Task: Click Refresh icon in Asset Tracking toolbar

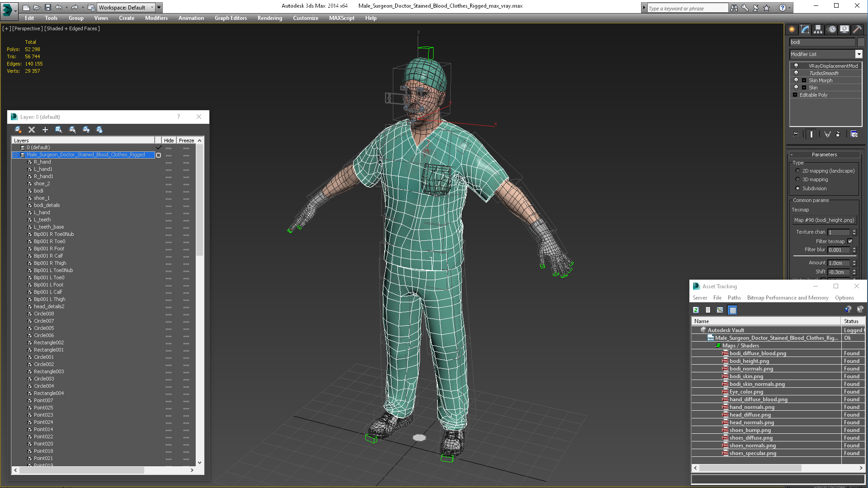Action: click(696, 310)
